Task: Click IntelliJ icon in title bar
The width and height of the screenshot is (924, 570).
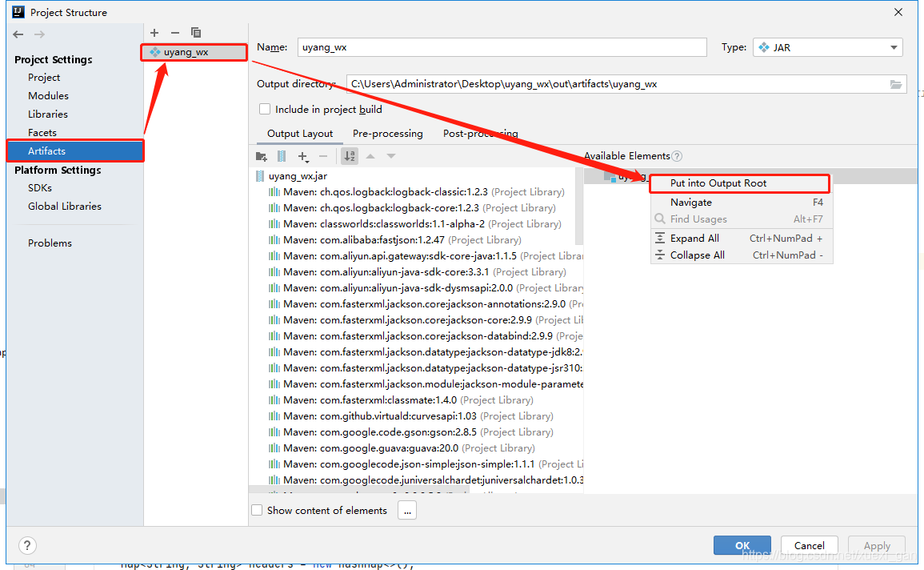Action: pyautogui.click(x=18, y=12)
